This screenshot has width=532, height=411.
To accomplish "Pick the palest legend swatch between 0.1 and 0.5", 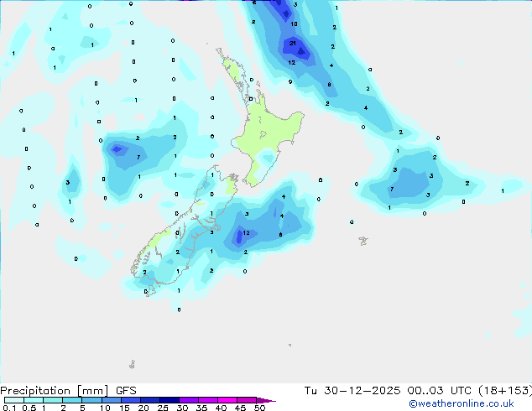I will click(x=14, y=400).
